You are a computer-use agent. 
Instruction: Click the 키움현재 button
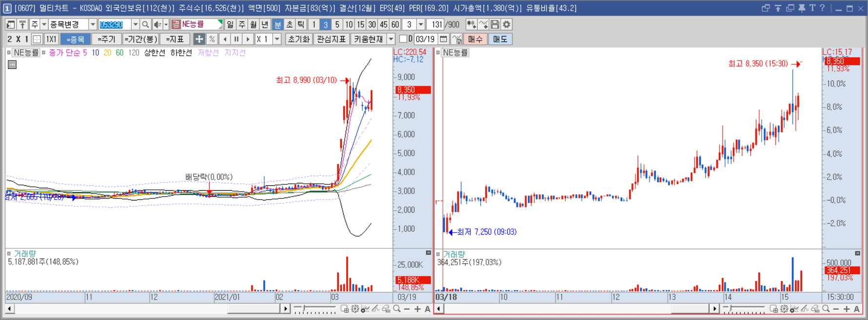pos(369,39)
